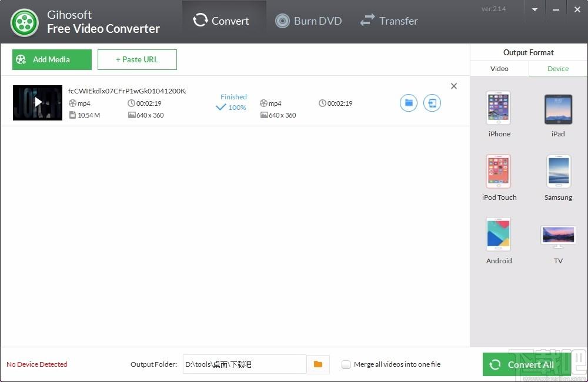
Task: Select the Video output format tab
Action: (499, 69)
